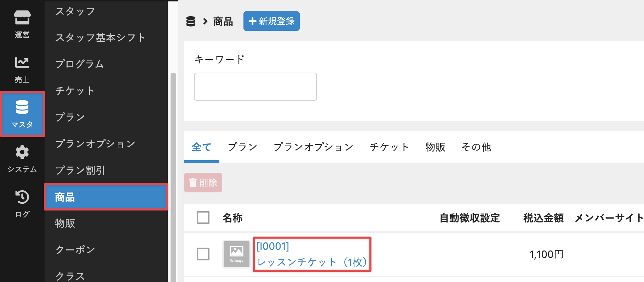This screenshot has height=282, width=644.
Task: Click the breadcrumb chevron arrow
Action: (205, 22)
